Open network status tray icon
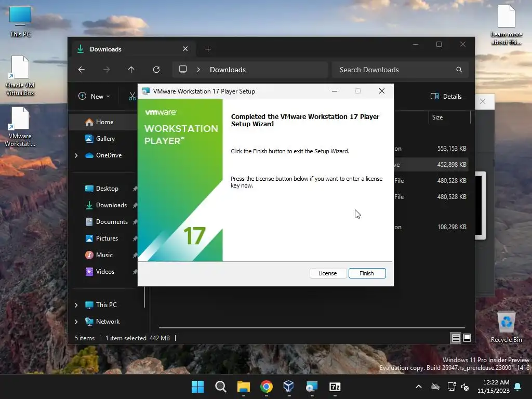 451,387
